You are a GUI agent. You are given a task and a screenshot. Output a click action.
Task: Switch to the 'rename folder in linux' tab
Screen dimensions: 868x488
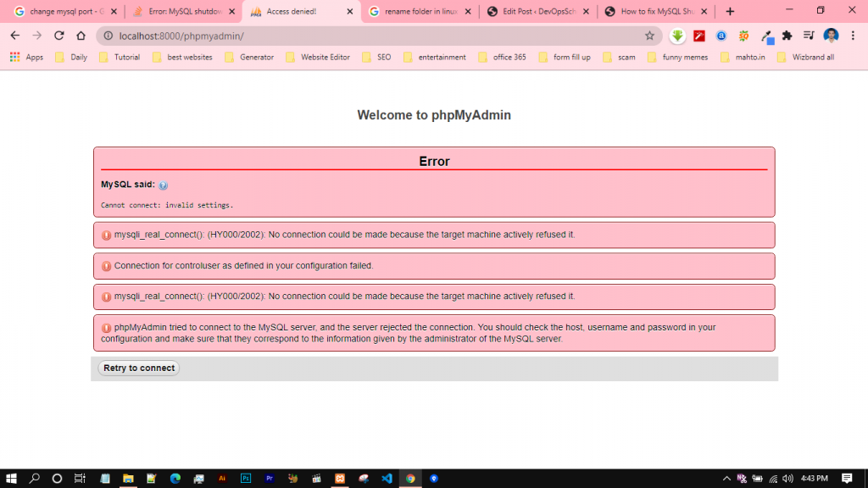tap(415, 12)
